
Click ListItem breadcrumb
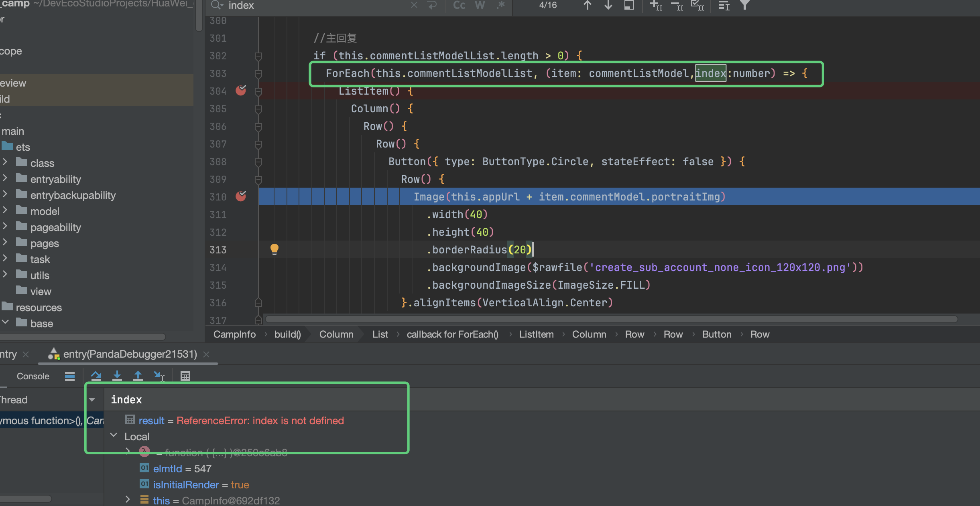(536, 334)
